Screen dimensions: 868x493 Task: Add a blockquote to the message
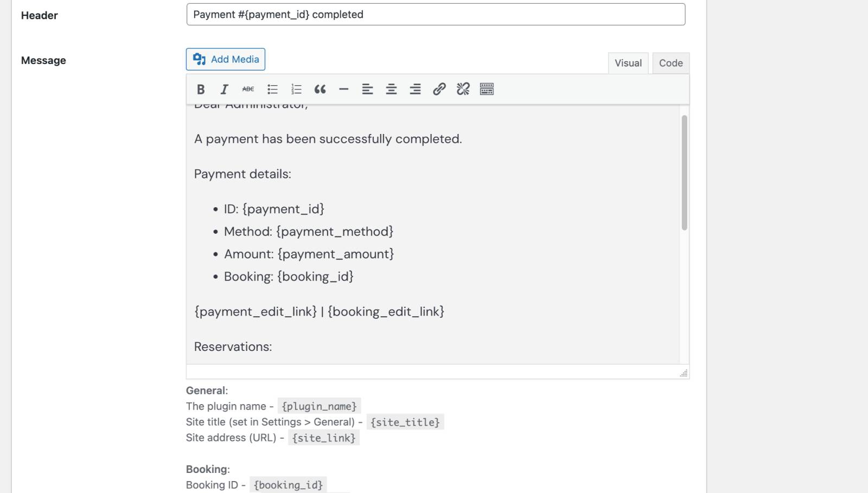point(320,89)
